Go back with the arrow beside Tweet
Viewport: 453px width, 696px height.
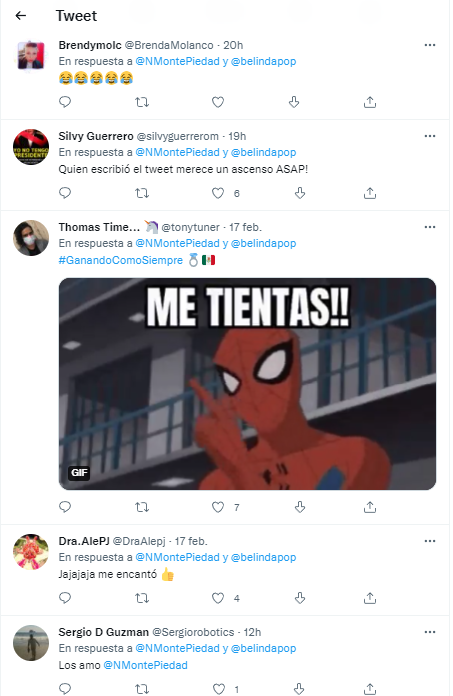coord(21,16)
